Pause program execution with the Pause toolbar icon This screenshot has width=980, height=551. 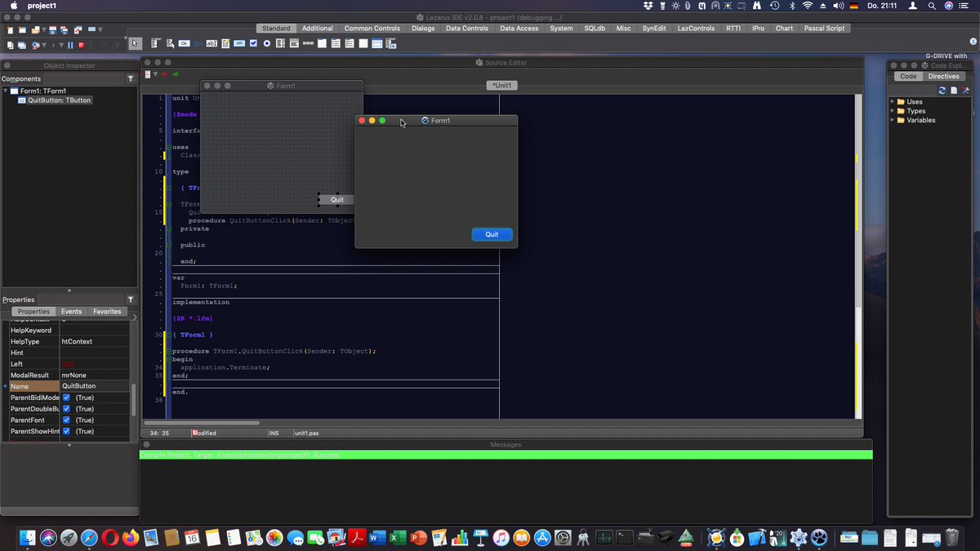pos(70,45)
